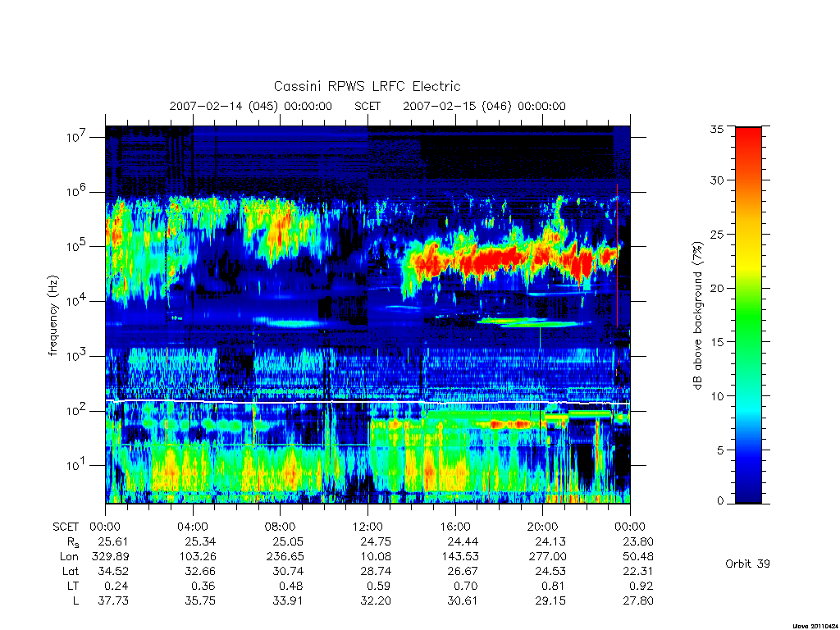Image resolution: width=840 pixels, height=630 pixels.
Task: Click the Lon value 143.53
Action: (460, 557)
